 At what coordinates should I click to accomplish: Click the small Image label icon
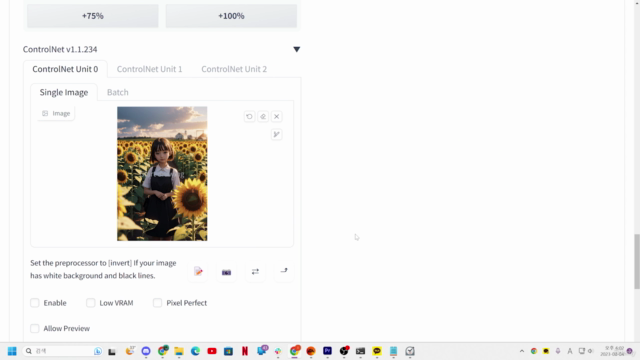45,113
